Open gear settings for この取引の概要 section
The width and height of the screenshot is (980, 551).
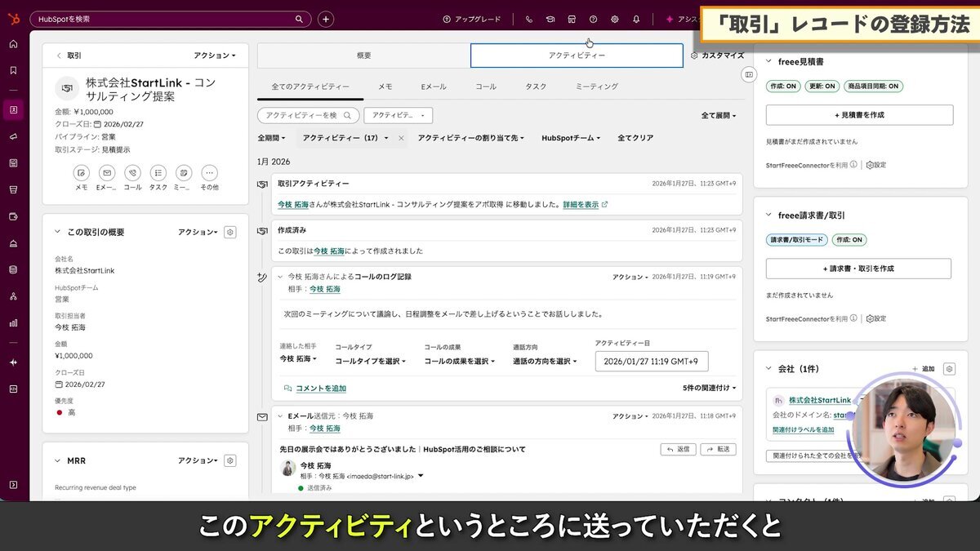230,233
